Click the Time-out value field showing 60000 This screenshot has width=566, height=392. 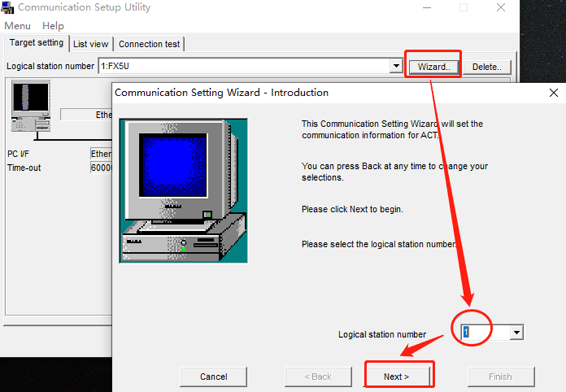101,168
